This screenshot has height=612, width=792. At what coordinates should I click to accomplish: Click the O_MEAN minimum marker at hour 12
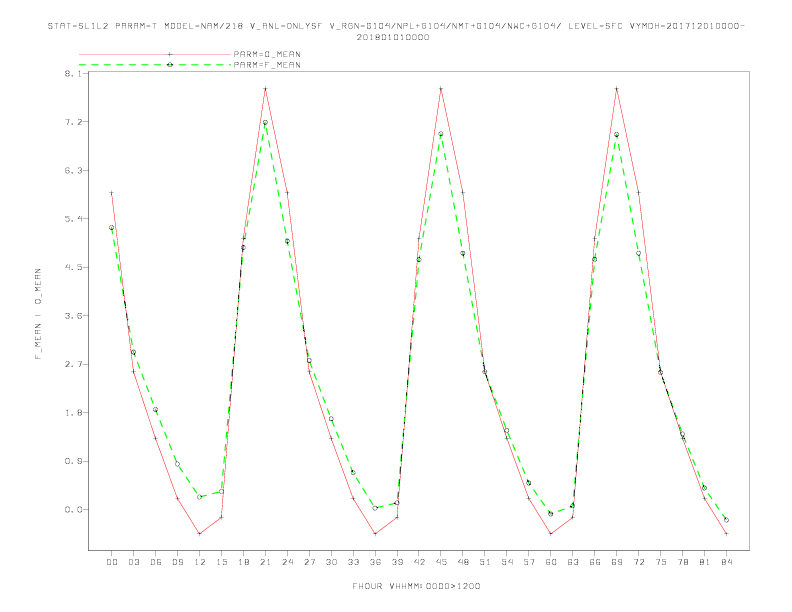pyautogui.click(x=200, y=534)
